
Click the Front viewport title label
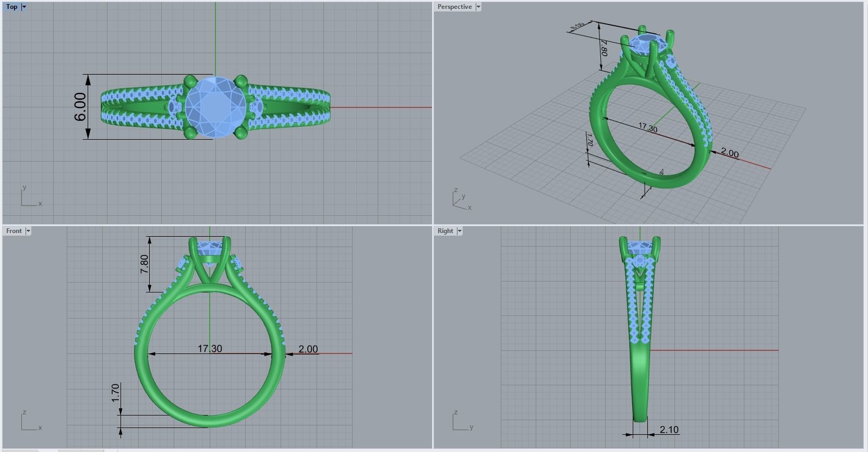(x=14, y=231)
